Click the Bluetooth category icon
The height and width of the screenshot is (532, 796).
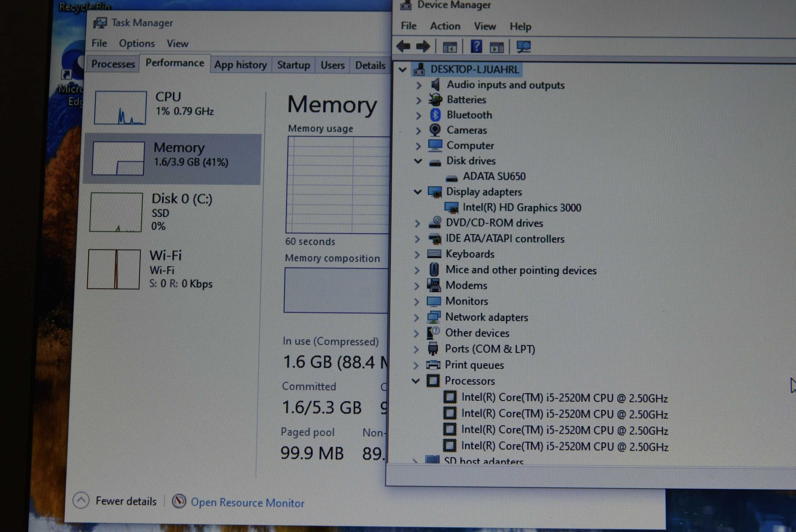(435, 115)
